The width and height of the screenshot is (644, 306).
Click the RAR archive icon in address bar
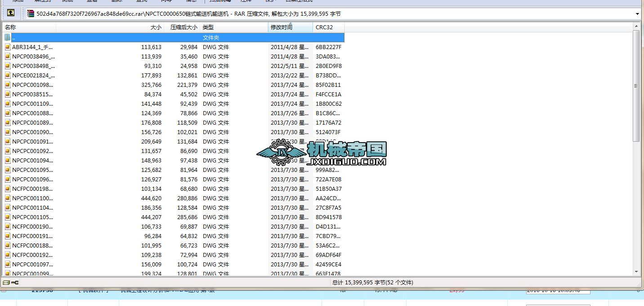pos(31,14)
